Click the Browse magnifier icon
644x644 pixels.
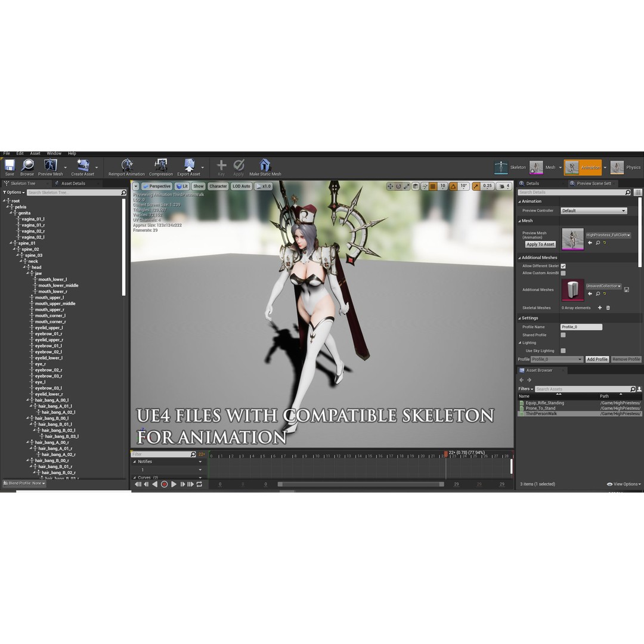pos(27,165)
